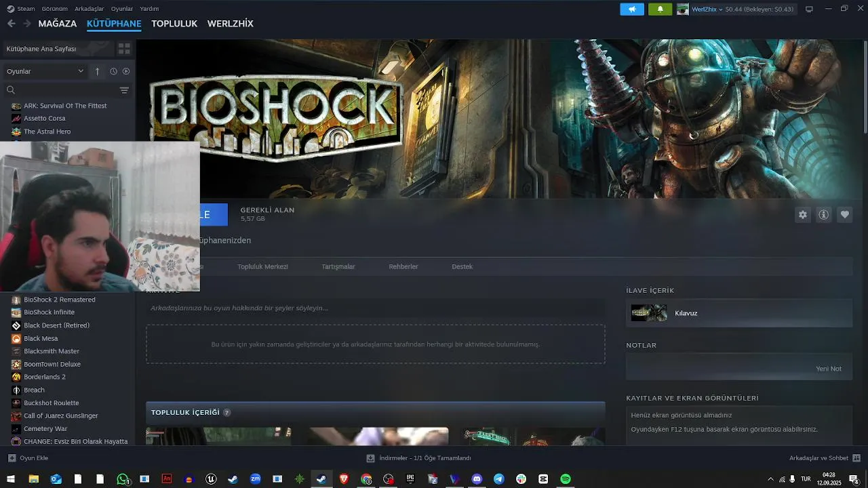
Task: Create a note with Yeni Not
Action: coord(829,369)
